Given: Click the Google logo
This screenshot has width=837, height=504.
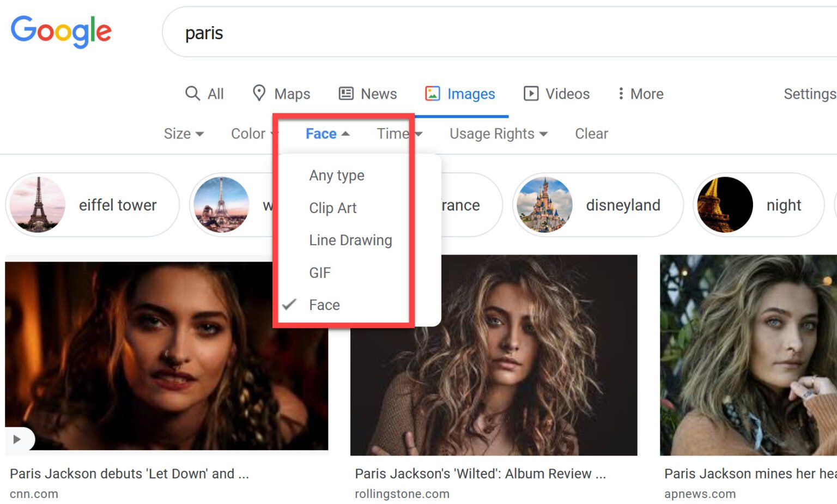Looking at the screenshot, I should click(61, 32).
